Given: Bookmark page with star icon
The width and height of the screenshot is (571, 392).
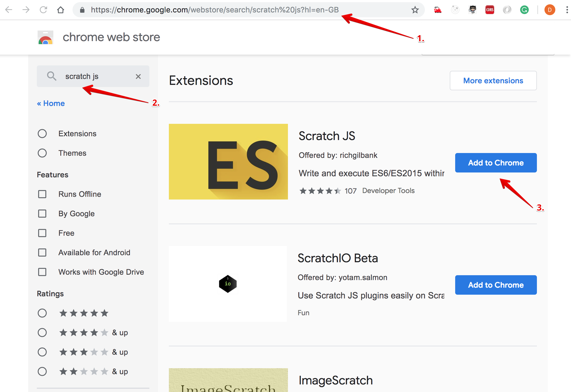Looking at the screenshot, I should [x=415, y=10].
